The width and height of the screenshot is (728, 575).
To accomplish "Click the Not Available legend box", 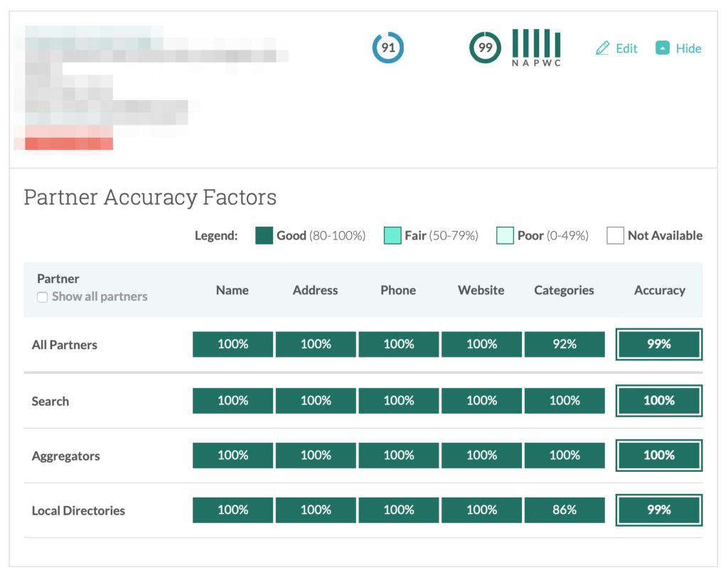I will click(615, 236).
